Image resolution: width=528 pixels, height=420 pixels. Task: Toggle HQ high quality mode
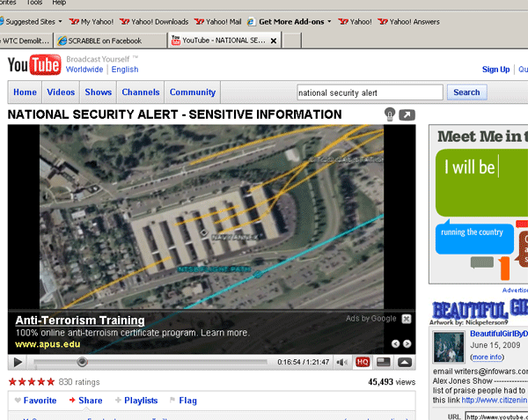click(363, 362)
